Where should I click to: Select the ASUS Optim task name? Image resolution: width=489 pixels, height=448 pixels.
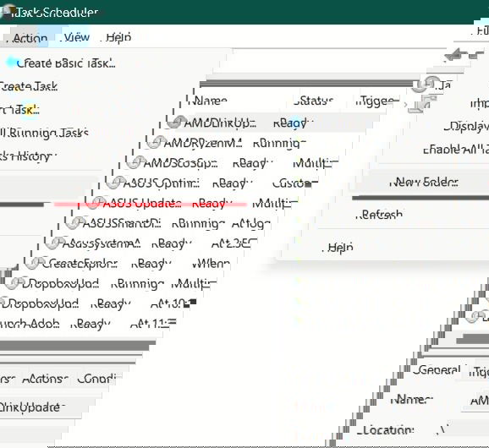pos(162,183)
